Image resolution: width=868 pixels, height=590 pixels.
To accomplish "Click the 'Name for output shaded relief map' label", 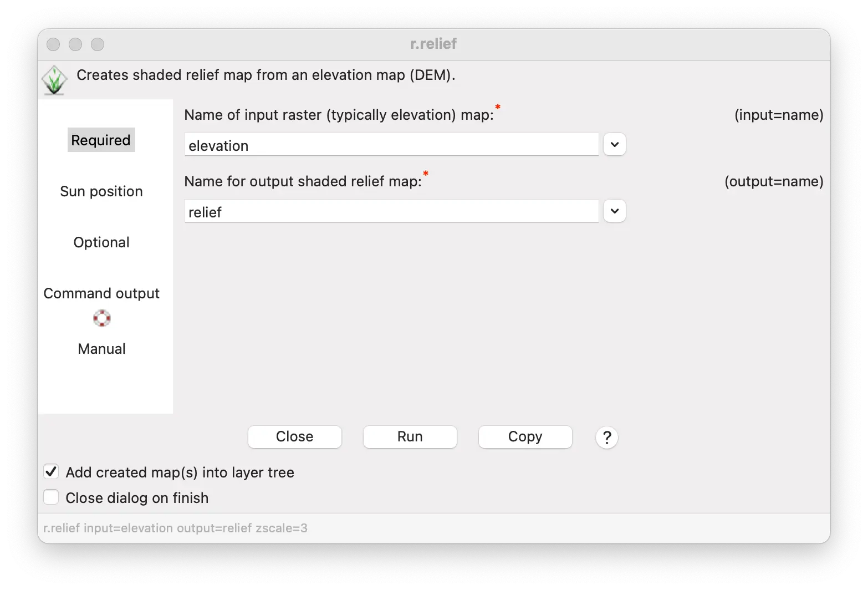I will [303, 181].
